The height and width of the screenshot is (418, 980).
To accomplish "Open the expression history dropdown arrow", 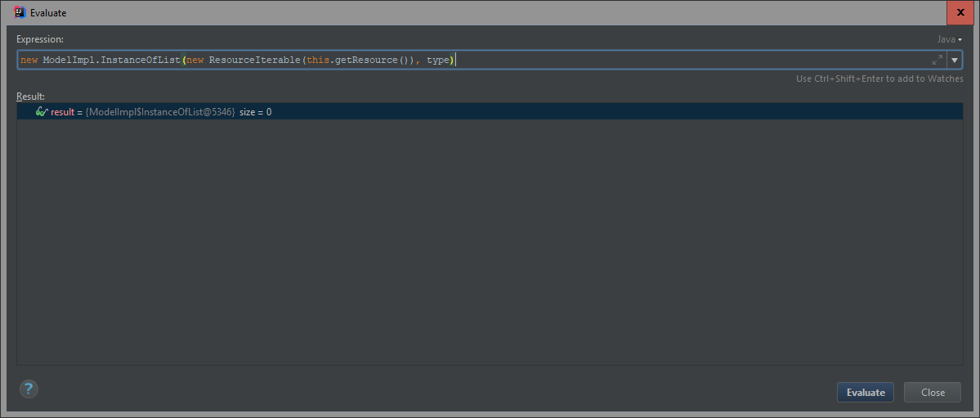I will (x=955, y=60).
